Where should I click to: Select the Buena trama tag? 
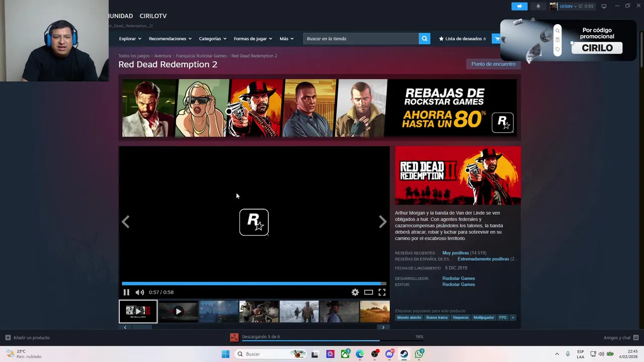point(437,317)
